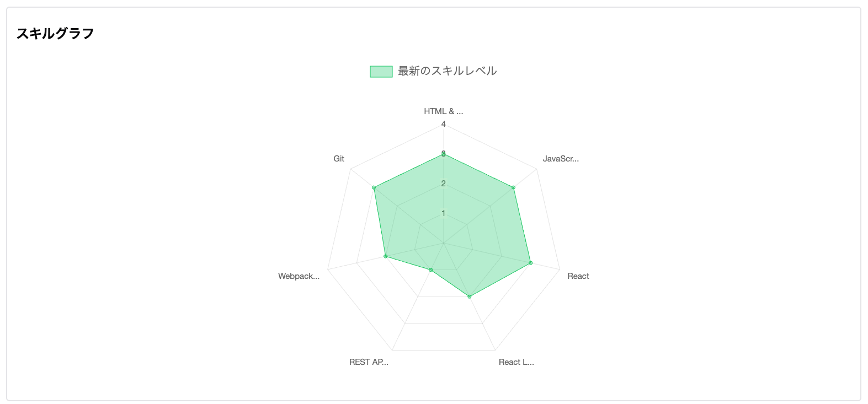
Task: Click the "JavaScr..." axis label
Action: click(561, 159)
